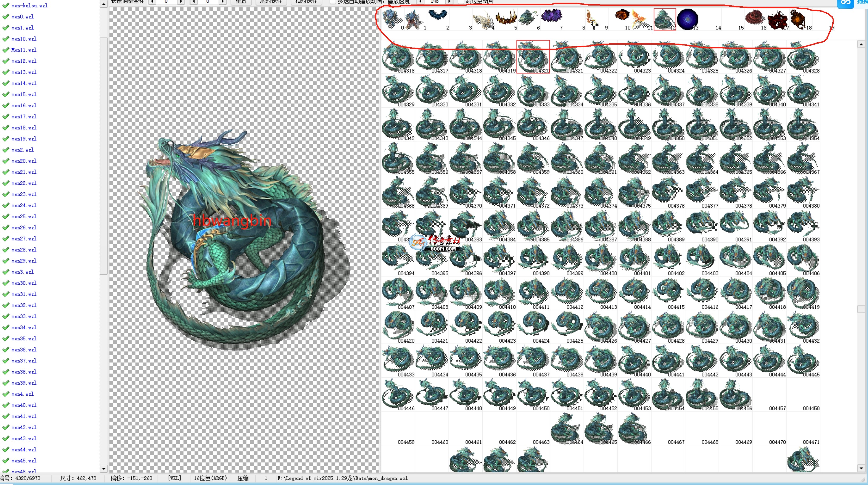The image size is (868, 485).
Task: Increase playback speed value 148
Action: (x=449, y=2)
